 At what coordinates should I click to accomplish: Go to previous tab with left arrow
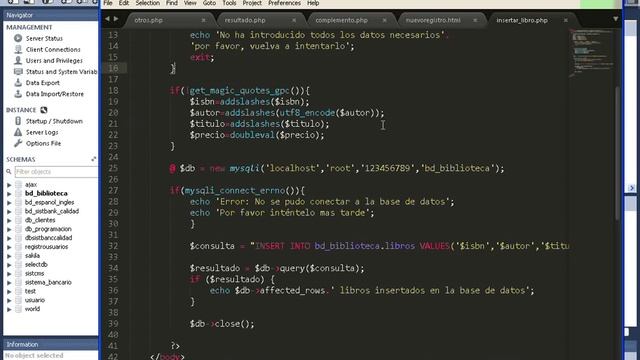[x=107, y=19]
